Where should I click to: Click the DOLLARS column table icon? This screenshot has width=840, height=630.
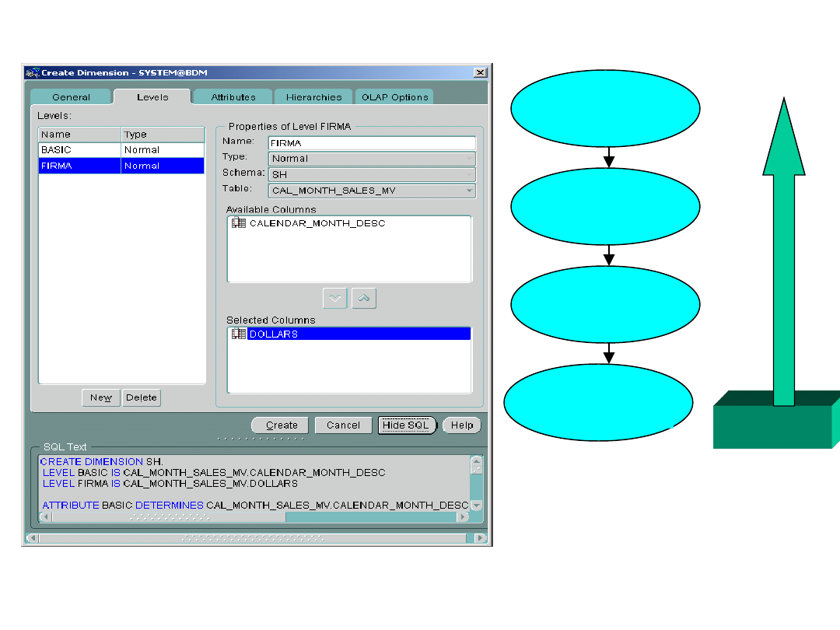tap(239, 334)
